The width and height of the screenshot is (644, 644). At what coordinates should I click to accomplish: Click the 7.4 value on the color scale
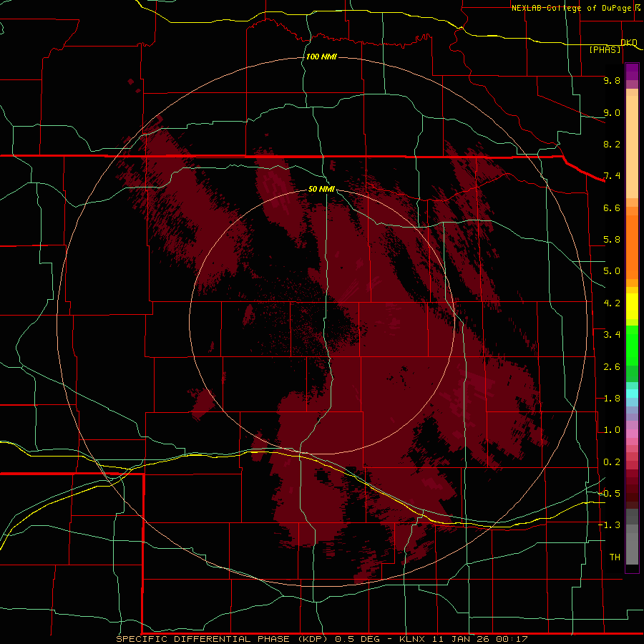pos(612,176)
